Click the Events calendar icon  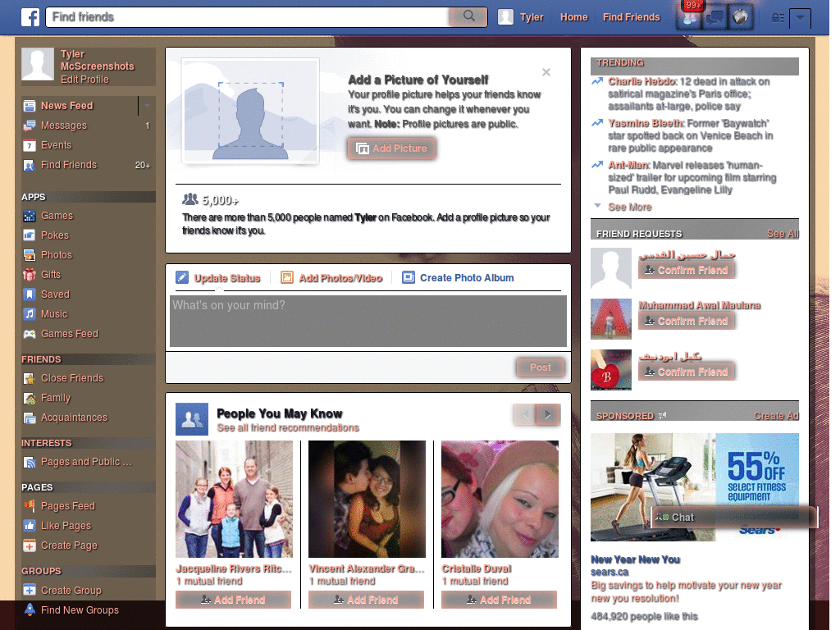point(30,145)
